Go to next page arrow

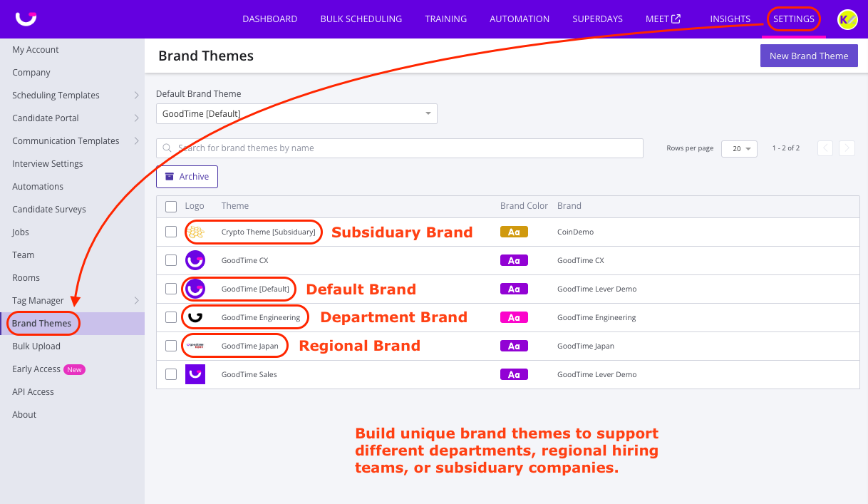pyautogui.click(x=847, y=148)
